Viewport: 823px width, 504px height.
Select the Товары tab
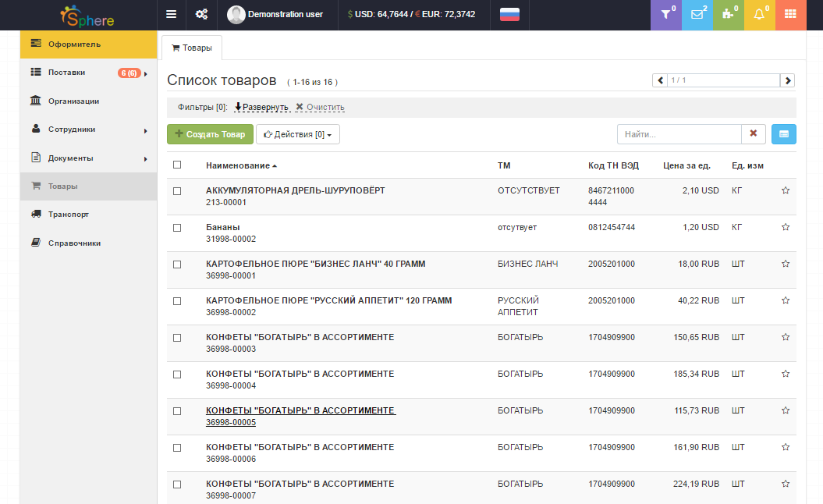tap(191, 48)
